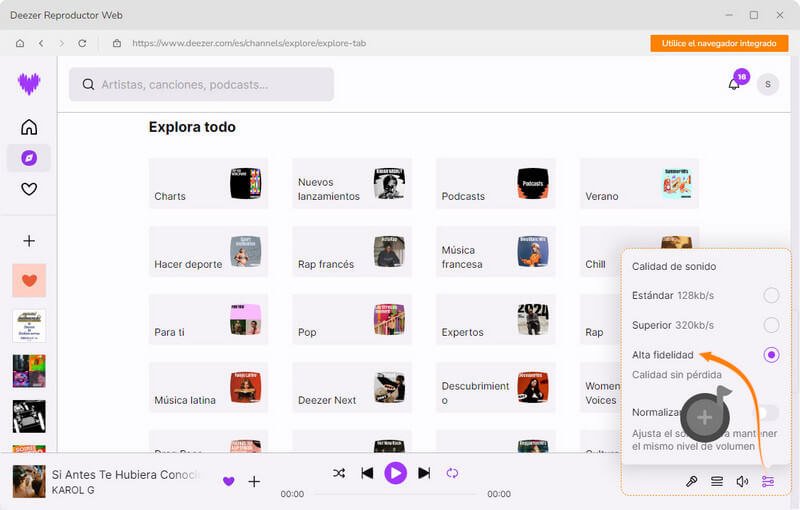Screen dimensions: 800x510
Task: Select the Alta fidelidad radio button
Action: pos(771,354)
